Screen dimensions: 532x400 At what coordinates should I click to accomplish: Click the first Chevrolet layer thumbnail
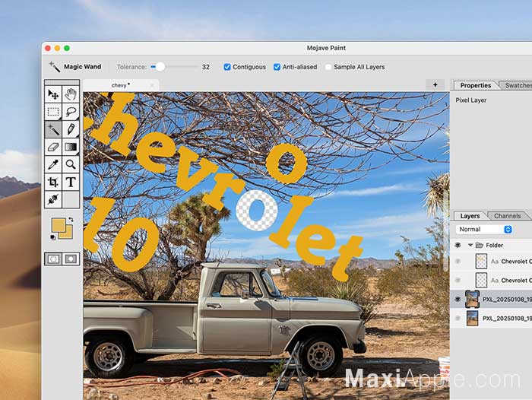pos(481,261)
